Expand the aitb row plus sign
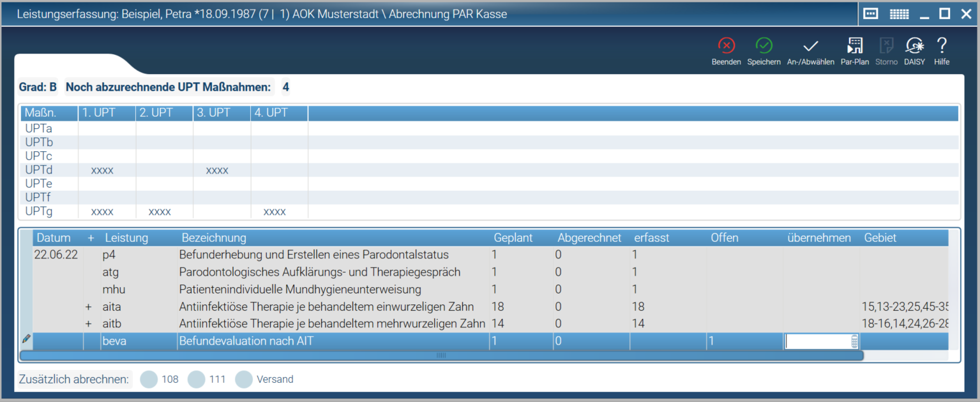The width and height of the screenshot is (980, 402). 89,324
